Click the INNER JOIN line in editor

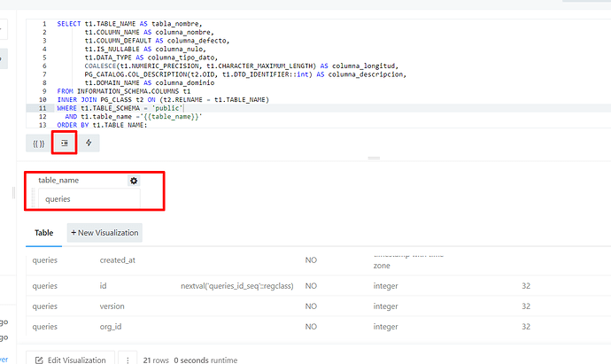point(163,100)
